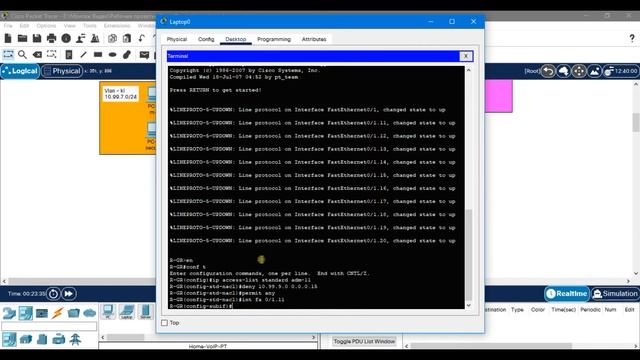Click the Add Simple PDU envelope icon
This screenshot has width=640, height=360.
144,54
